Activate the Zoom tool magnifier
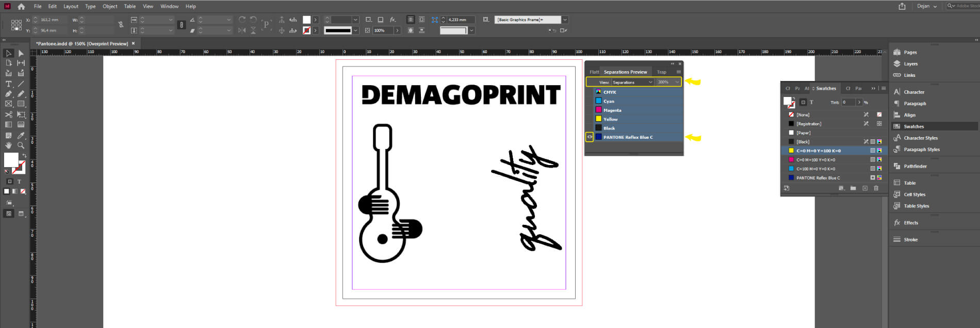This screenshot has height=328, width=980. pyautogui.click(x=21, y=145)
